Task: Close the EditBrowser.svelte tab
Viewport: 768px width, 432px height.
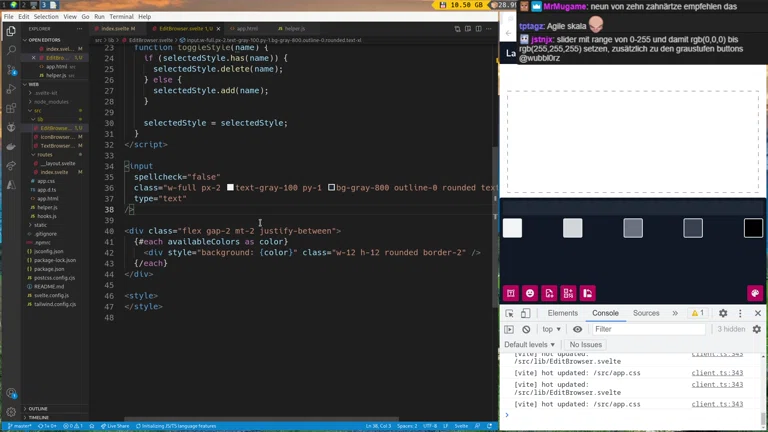Action: 218,29
